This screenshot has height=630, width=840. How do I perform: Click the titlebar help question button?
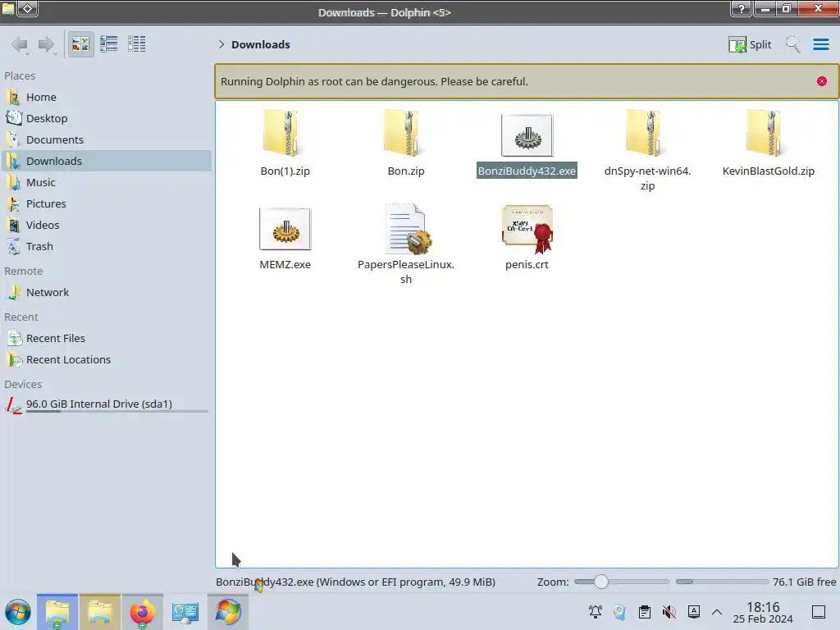[741, 8]
